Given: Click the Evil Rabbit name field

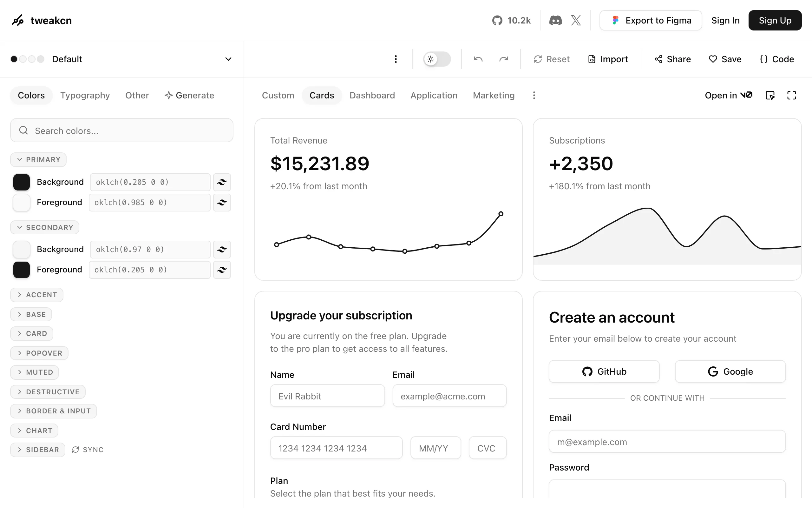Looking at the screenshot, I should 327,396.
